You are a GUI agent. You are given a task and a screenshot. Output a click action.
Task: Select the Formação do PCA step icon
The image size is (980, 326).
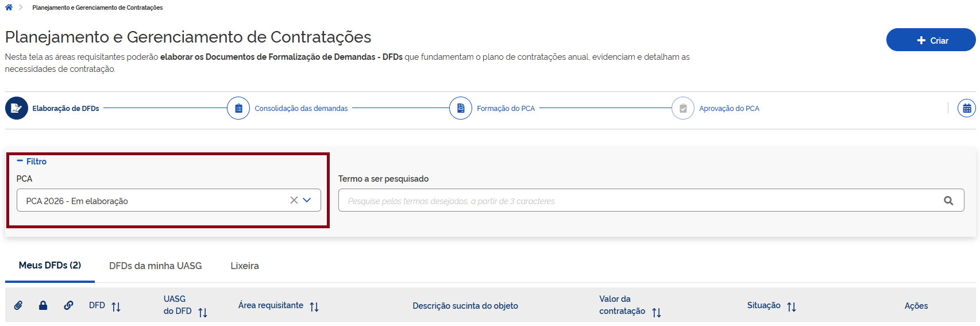click(461, 108)
